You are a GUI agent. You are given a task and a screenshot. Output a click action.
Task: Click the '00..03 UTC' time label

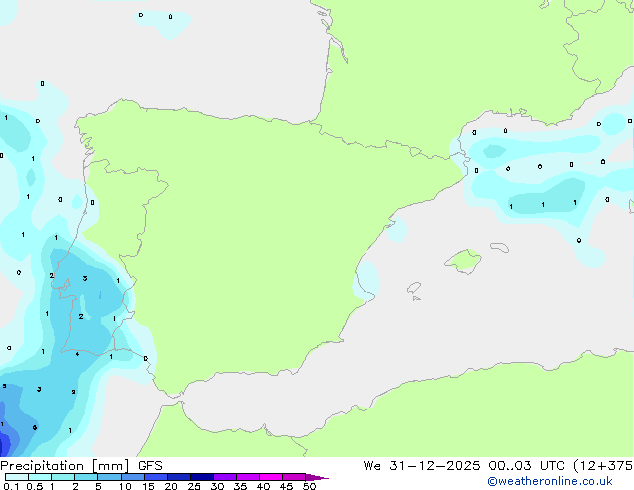pyautogui.click(x=526, y=466)
